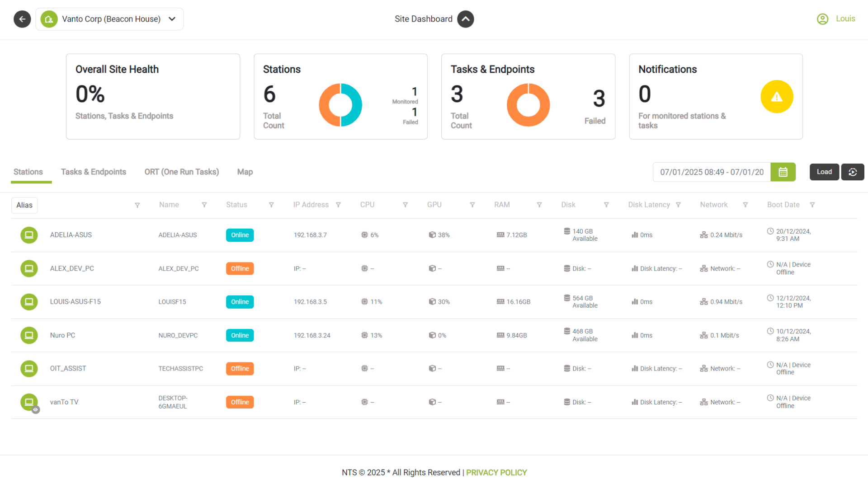Switch to the Tasks & Endpoints tab
Image resolution: width=868 pixels, height=488 pixels.
pyautogui.click(x=94, y=172)
